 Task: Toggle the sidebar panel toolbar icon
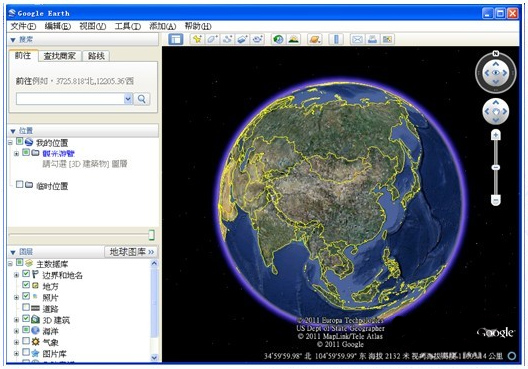click(x=175, y=39)
